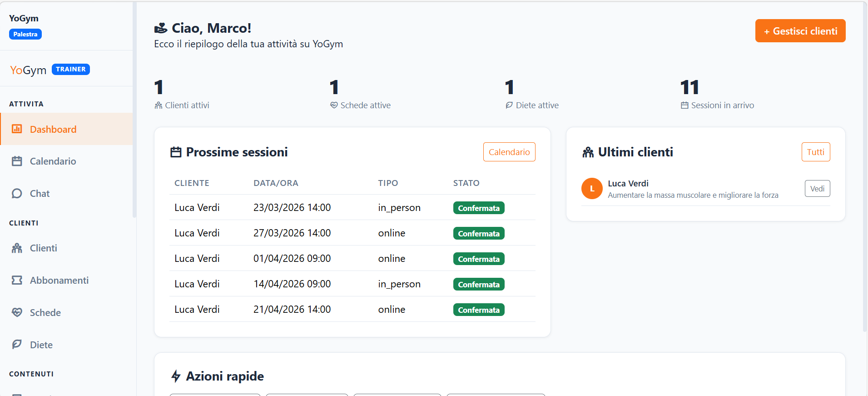Click the sidebar vertical scrollbar
Image resolution: width=868 pixels, height=396 pixels.
coord(134,109)
